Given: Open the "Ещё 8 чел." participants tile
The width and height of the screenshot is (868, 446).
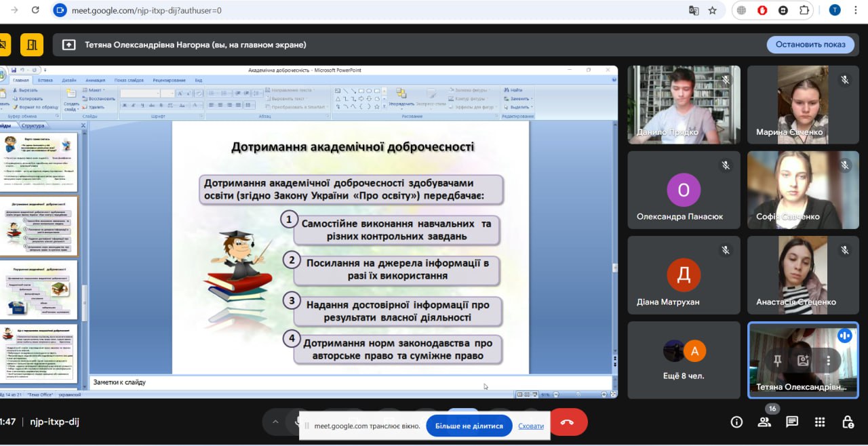Looking at the screenshot, I should [684, 360].
